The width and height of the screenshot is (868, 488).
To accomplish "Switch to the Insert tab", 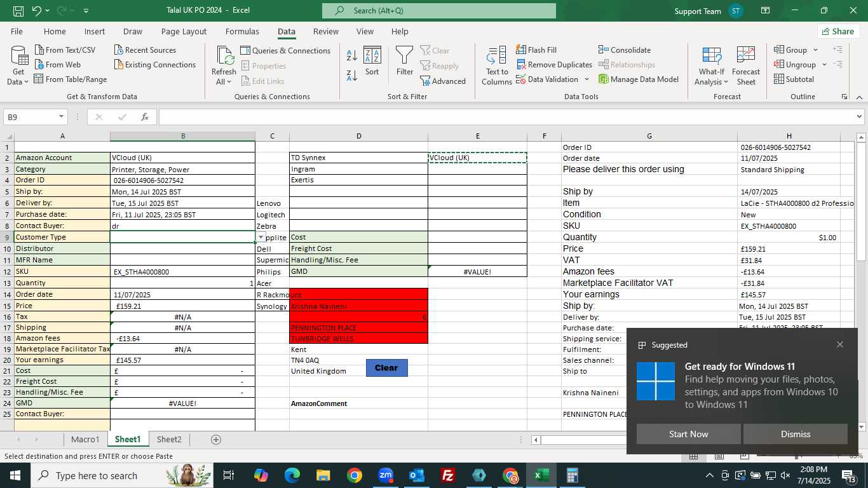I will tap(95, 31).
